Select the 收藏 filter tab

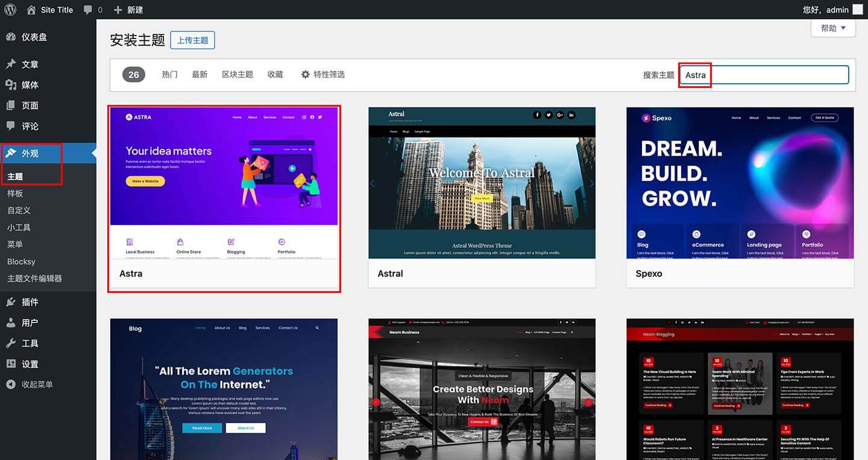pos(275,74)
